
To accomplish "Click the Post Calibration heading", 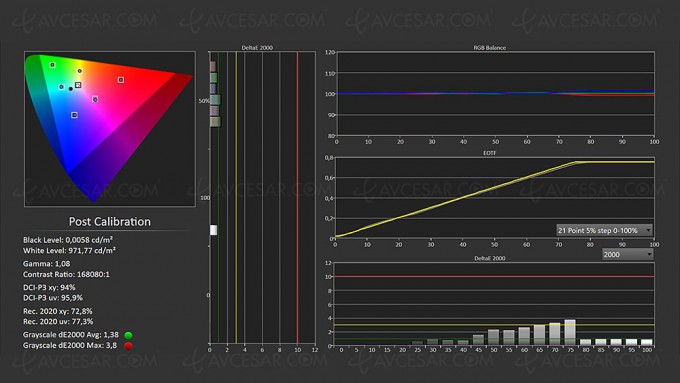I will point(110,222).
